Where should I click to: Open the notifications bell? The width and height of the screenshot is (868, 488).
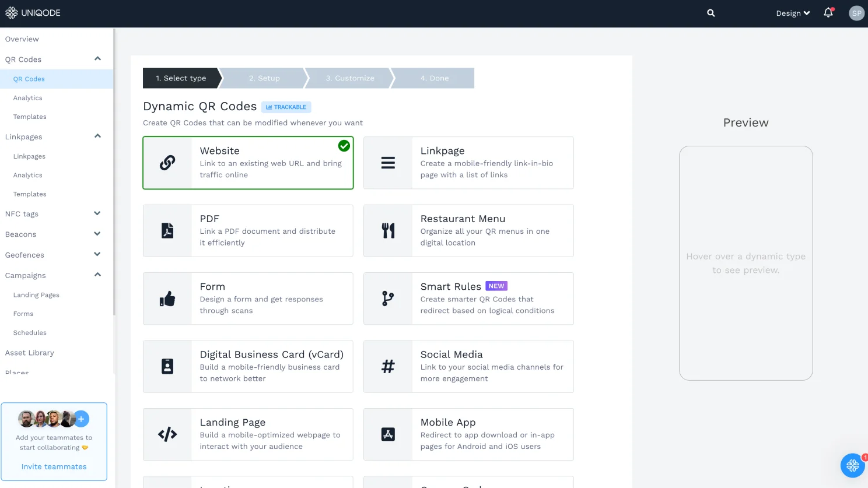[828, 13]
